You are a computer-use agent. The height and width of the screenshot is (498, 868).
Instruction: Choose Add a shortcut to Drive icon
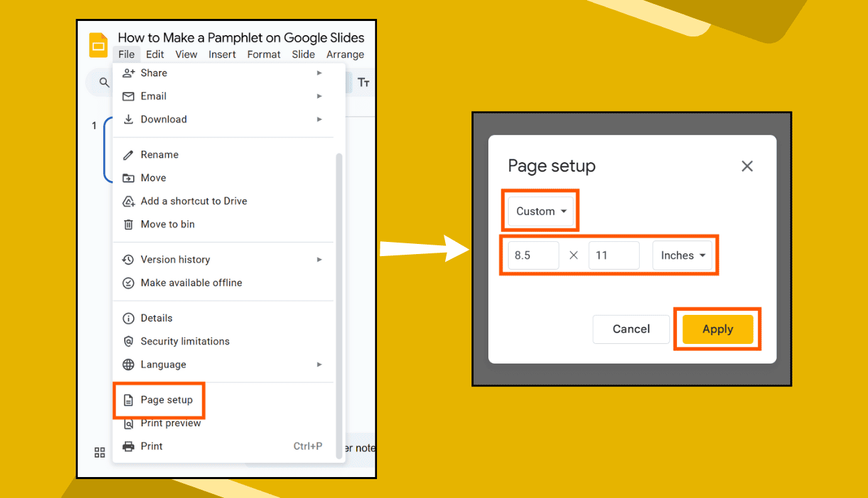coord(128,201)
